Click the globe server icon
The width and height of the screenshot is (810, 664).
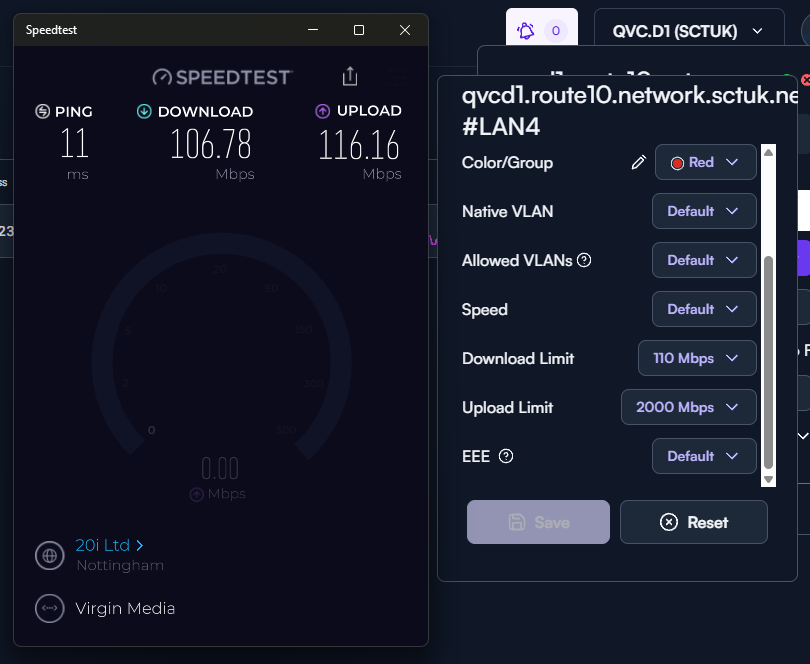click(49, 555)
